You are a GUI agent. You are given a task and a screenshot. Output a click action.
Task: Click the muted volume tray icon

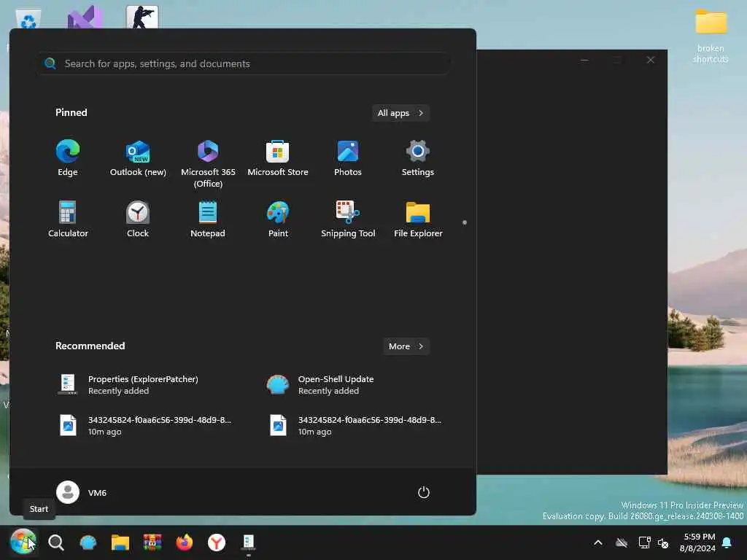click(662, 542)
